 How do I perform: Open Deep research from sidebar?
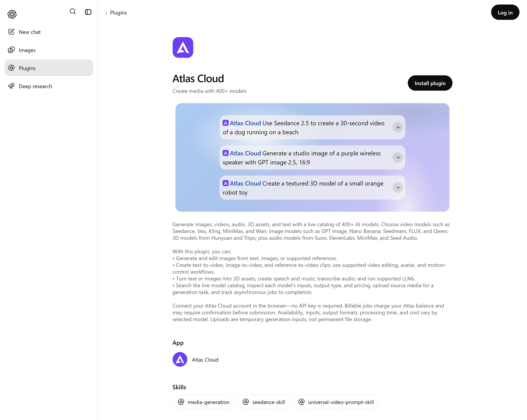point(49,86)
